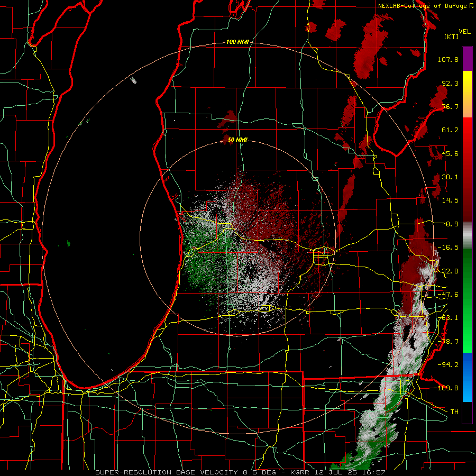Select the 30.1 velocity scale value
The height and width of the screenshot is (476, 476).
450,177
